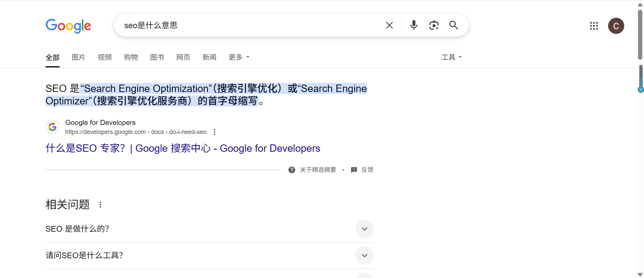Start voice search with microphone icon
This screenshot has width=644, height=278.
414,25
